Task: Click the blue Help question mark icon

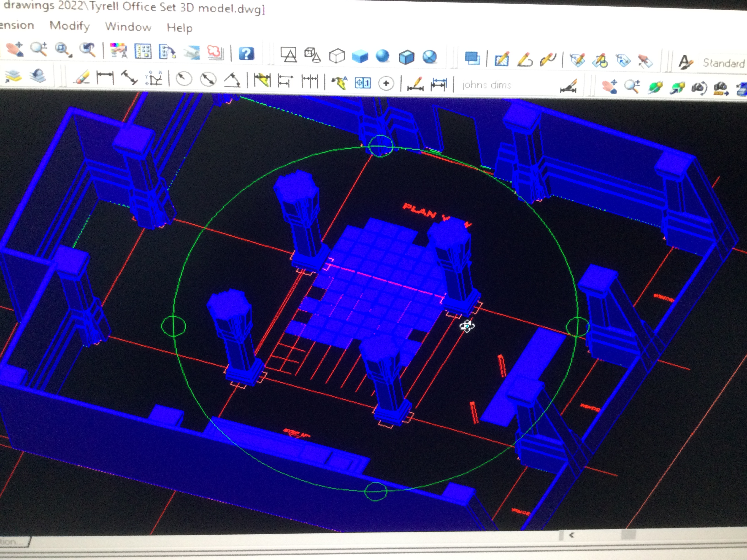Action: (x=246, y=54)
